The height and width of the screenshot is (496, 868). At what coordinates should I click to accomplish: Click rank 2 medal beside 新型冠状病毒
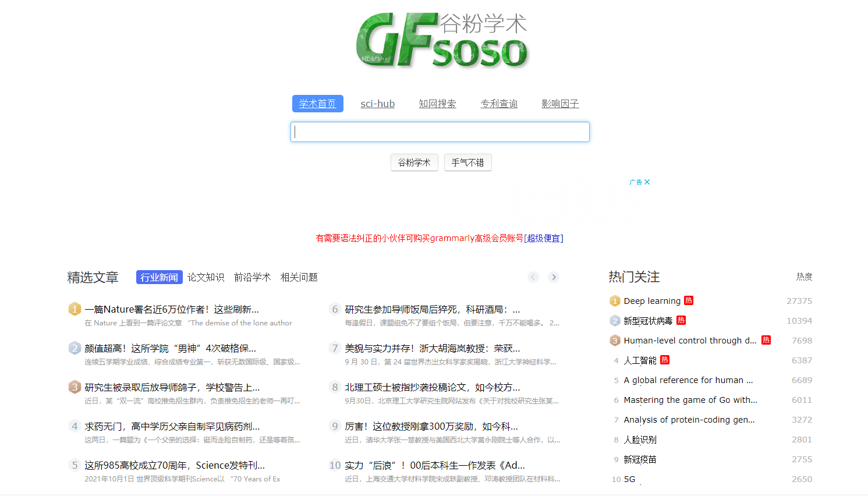(x=615, y=321)
